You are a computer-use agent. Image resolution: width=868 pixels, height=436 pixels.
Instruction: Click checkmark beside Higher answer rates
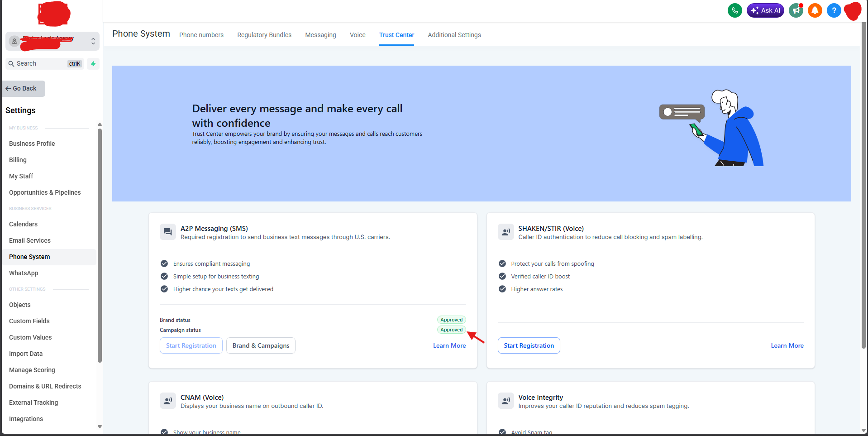click(502, 289)
